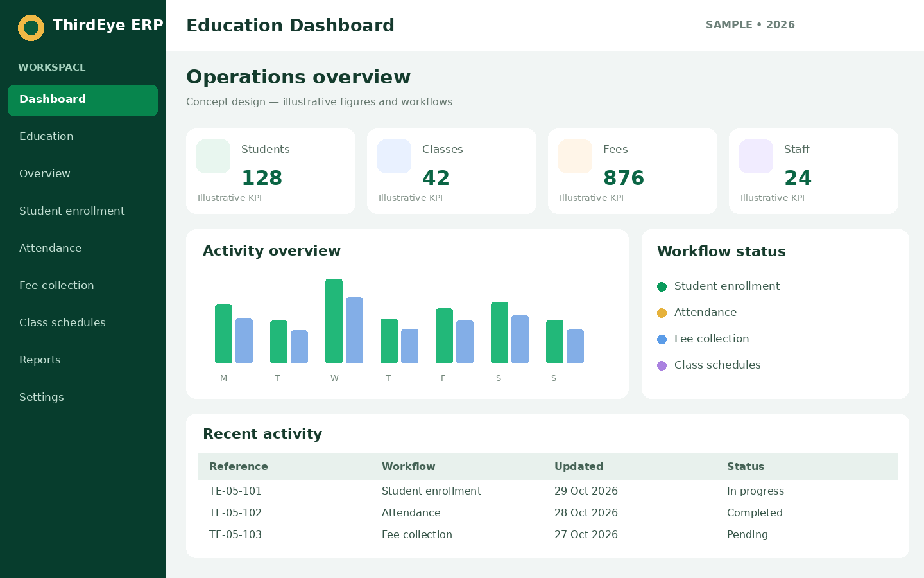Click the date 28 Oct 2026

click(586, 513)
